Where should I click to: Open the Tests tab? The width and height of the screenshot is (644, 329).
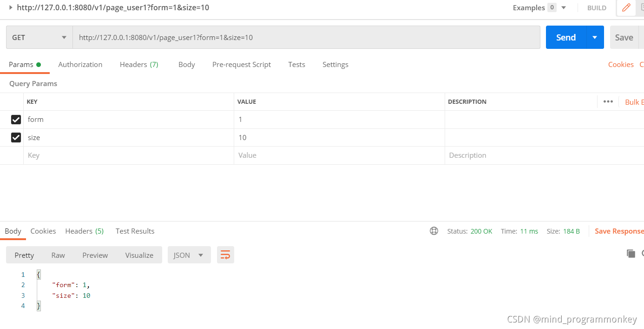click(x=296, y=65)
